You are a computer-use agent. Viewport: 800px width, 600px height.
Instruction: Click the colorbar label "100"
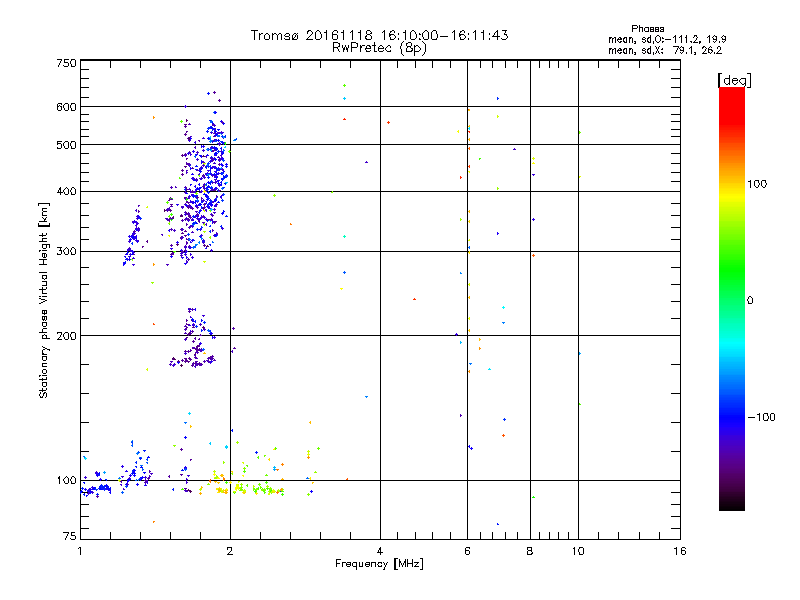(757, 184)
